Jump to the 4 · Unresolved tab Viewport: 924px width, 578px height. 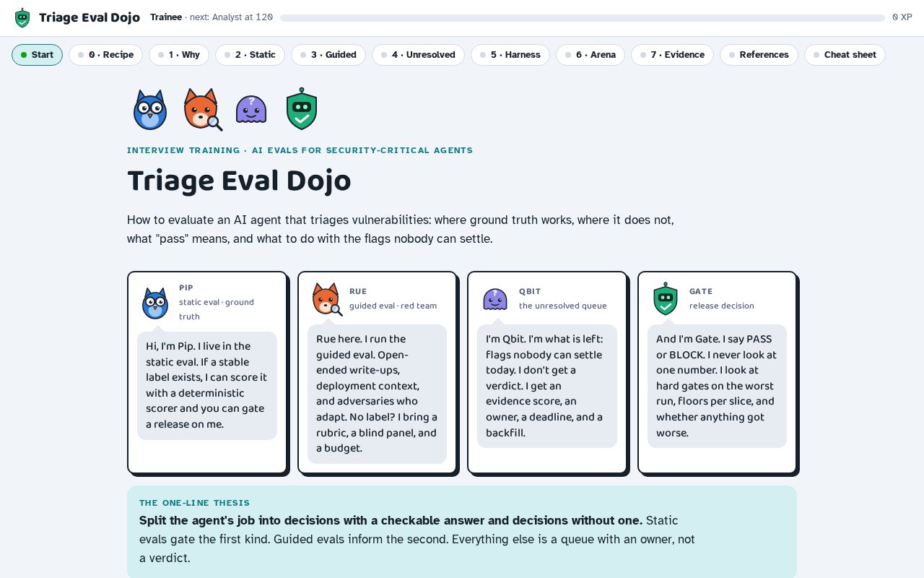click(x=418, y=55)
